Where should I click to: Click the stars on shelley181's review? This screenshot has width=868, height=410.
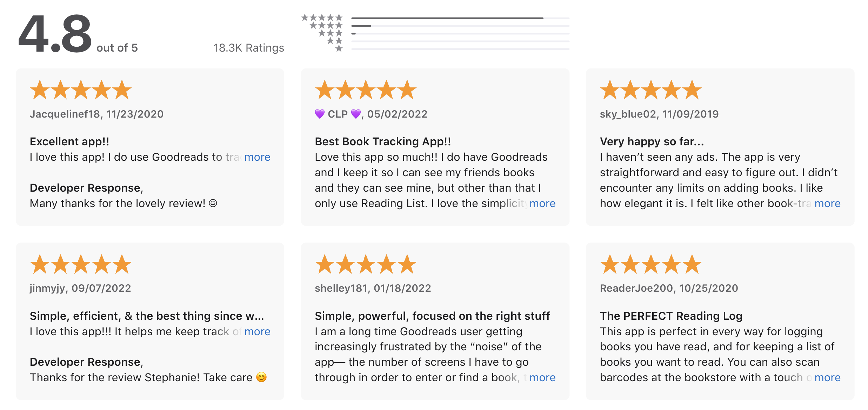pyautogui.click(x=366, y=264)
